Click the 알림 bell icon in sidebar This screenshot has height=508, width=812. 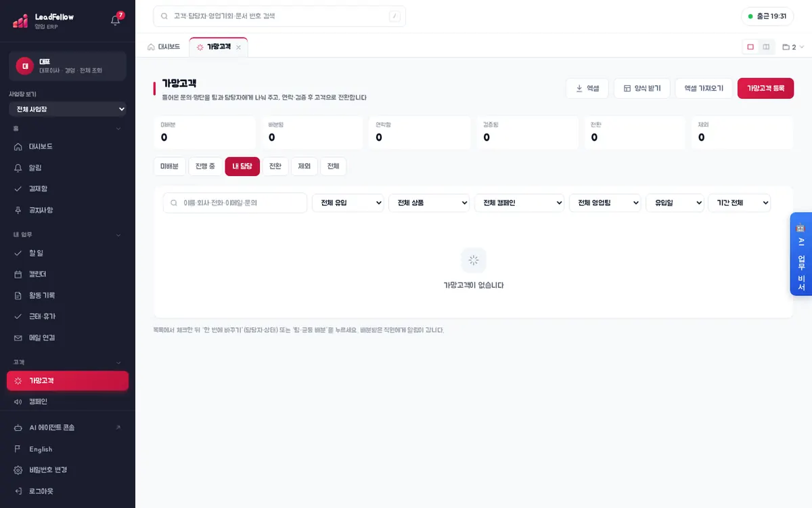coord(18,167)
